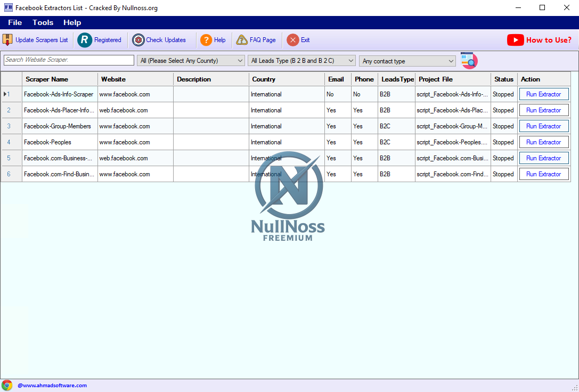Screen dimensions: 579x392
Task: Click the Registered status icon
Action: 85,40
